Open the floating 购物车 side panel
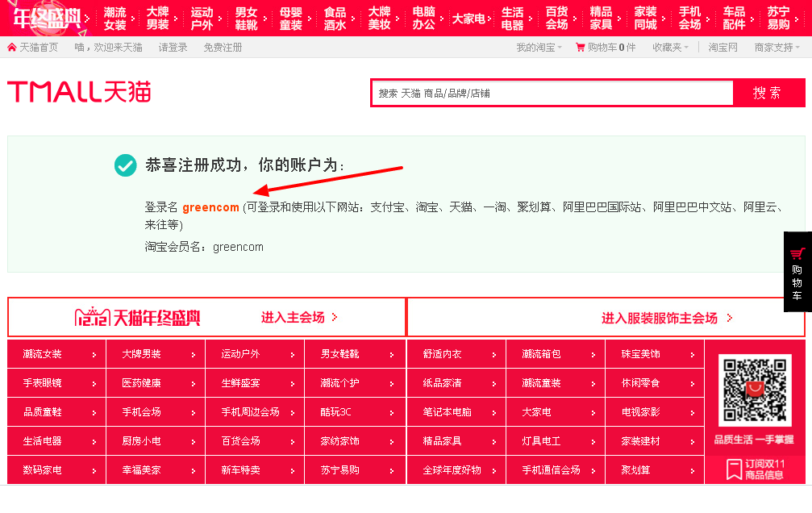The height and width of the screenshot is (513, 812). (x=797, y=272)
